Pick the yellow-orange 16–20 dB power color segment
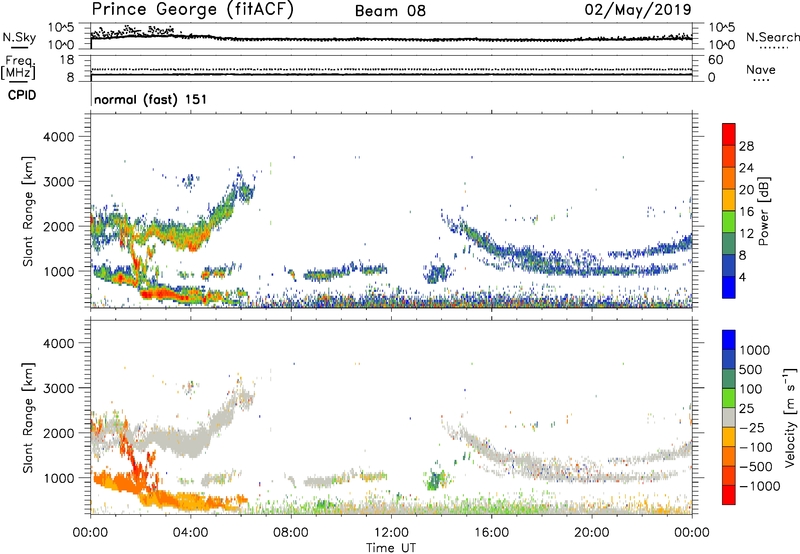The image size is (800, 554). 729,200
